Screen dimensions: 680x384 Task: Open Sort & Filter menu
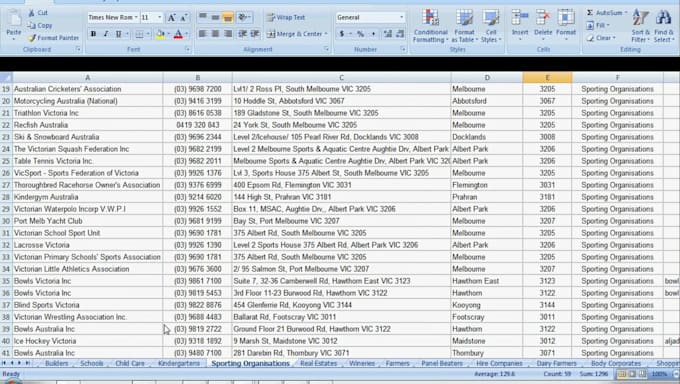(641, 26)
